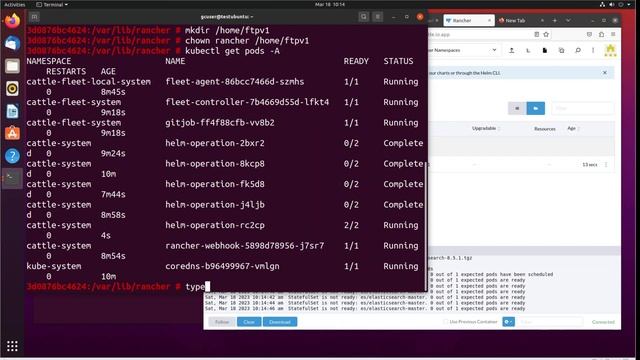Click the Clear logs button
This screenshot has height=360, width=640.
click(x=249, y=322)
